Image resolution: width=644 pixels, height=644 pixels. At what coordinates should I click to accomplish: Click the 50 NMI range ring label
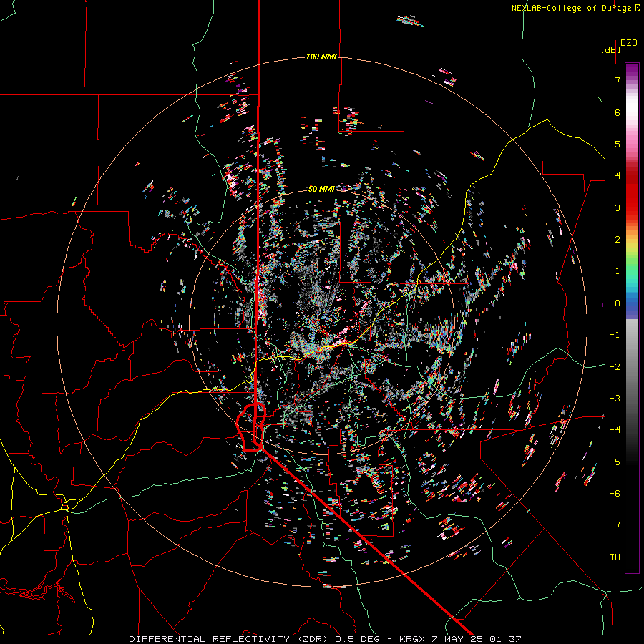pyautogui.click(x=321, y=189)
